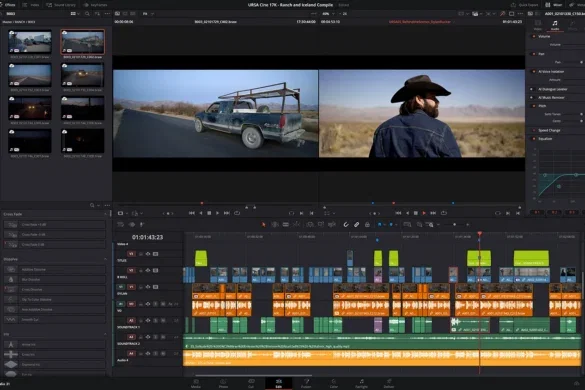The image size is (585, 390).
Task: Open the media pool view mode dropdown
Action: coord(75,13)
